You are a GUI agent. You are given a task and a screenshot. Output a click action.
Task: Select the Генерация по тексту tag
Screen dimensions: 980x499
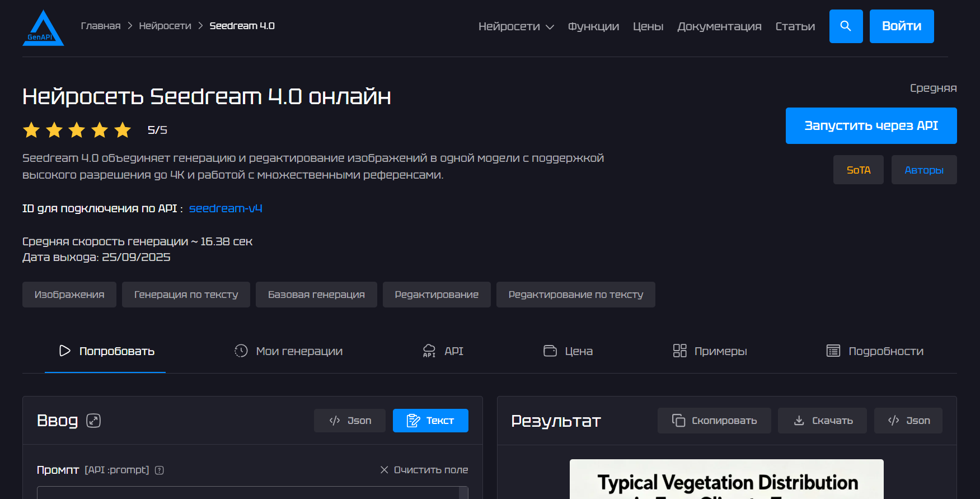click(186, 295)
